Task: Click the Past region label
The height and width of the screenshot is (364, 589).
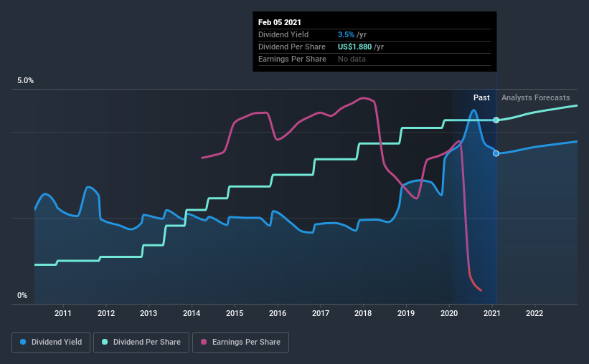Action: (481, 97)
